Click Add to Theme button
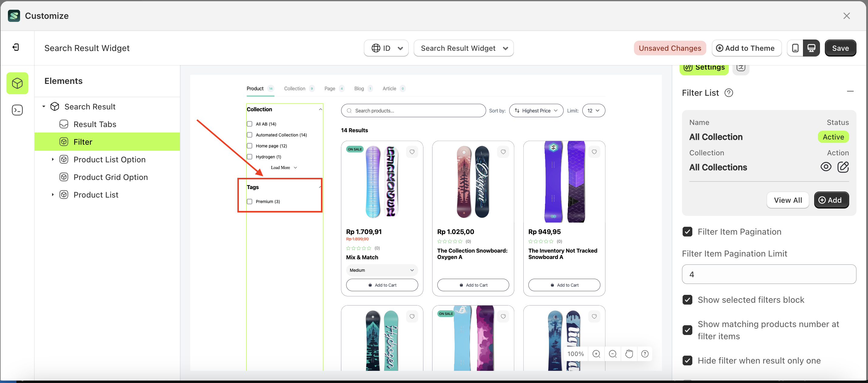Image resolution: width=868 pixels, height=383 pixels. coord(746,48)
